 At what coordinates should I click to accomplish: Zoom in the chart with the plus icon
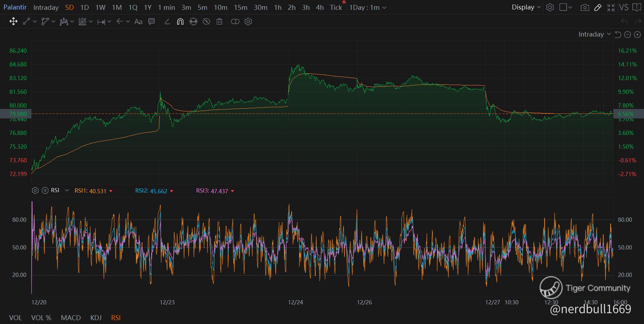637,34
